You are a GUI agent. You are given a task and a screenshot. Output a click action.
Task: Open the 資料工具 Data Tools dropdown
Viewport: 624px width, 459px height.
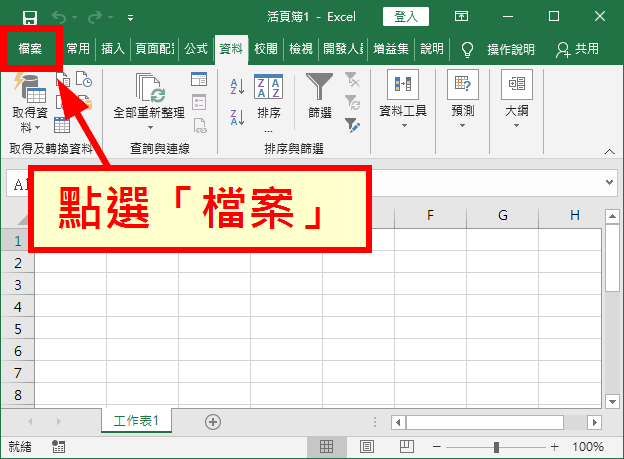(403, 100)
